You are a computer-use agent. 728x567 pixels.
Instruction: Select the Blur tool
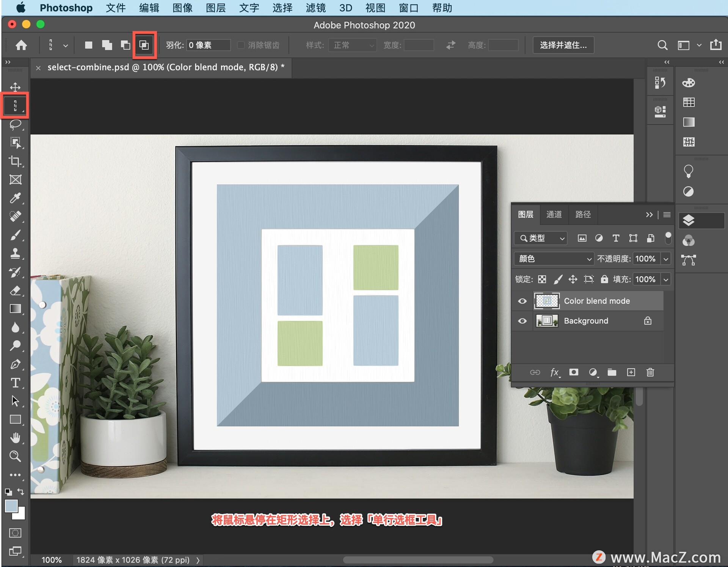click(x=15, y=327)
